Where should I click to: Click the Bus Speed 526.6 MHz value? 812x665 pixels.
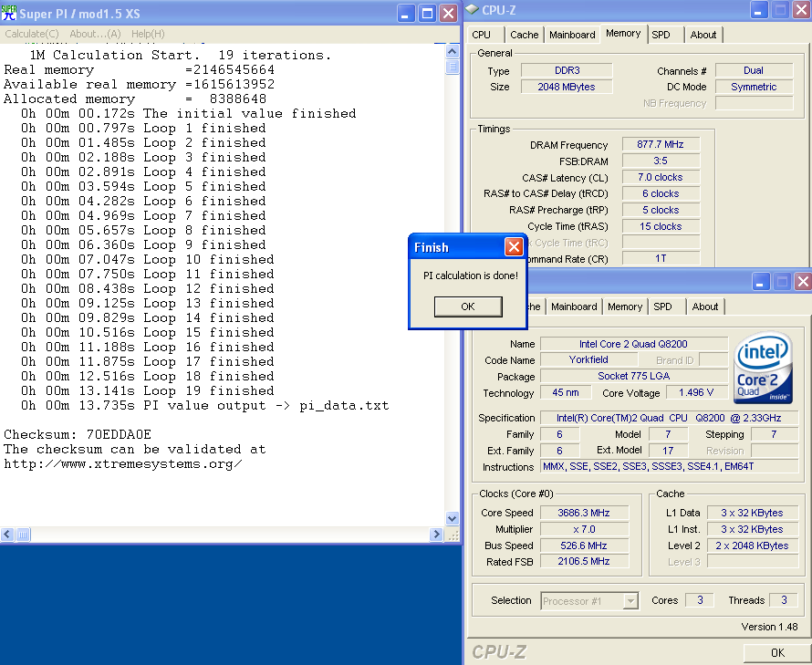(584, 546)
